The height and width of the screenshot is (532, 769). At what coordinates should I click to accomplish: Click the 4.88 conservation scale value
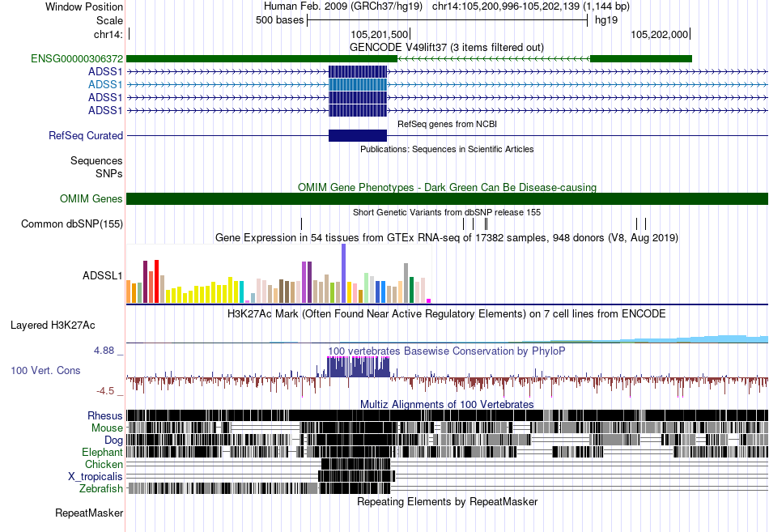coord(104,351)
